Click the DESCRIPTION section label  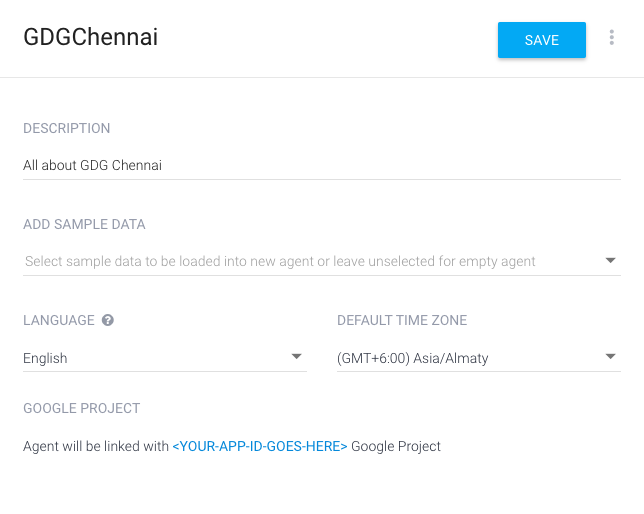[x=67, y=128]
